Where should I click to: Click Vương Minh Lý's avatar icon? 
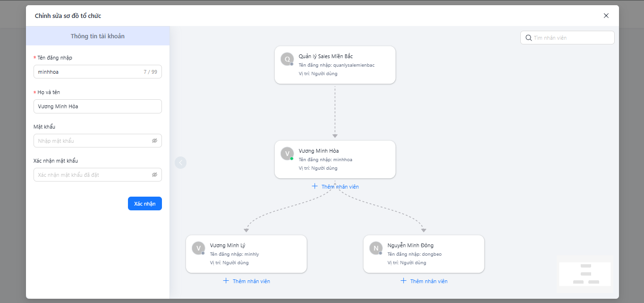pos(198,248)
